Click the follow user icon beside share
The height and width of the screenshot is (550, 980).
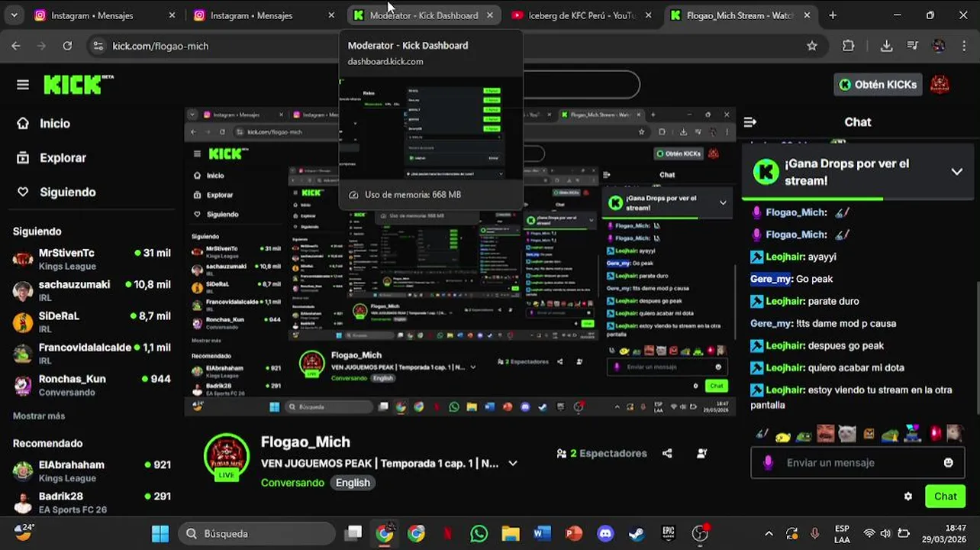[701, 453]
